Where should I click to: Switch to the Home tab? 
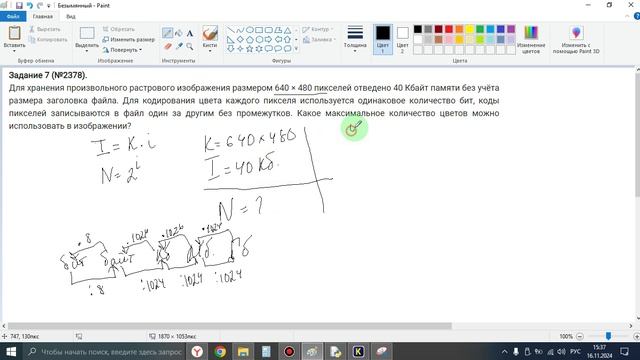click(x=43, y=16)
